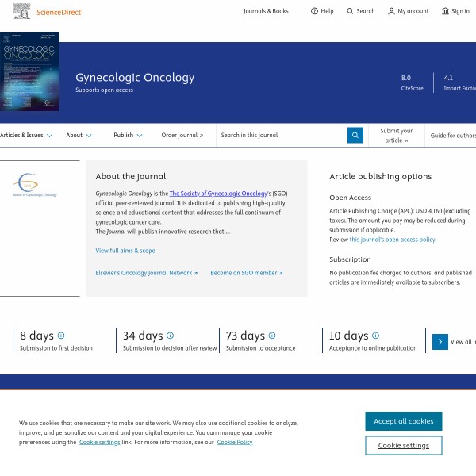Open the Society of Gynecologic Oncology logo
This screenshot has width=476, height=476.
pyautogui.click(x=35, y=186)
